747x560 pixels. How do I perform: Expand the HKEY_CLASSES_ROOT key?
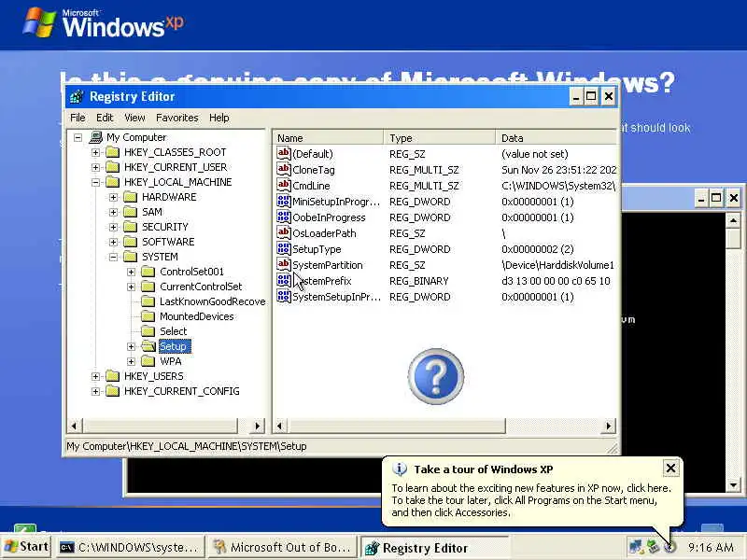coord(96,153)
